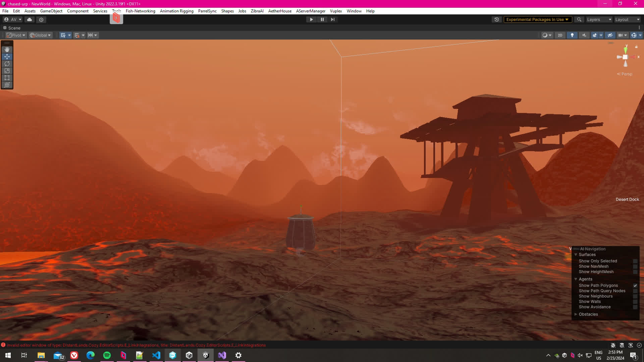
Task: Toggle the 2D view button
Action: [560, 35]
